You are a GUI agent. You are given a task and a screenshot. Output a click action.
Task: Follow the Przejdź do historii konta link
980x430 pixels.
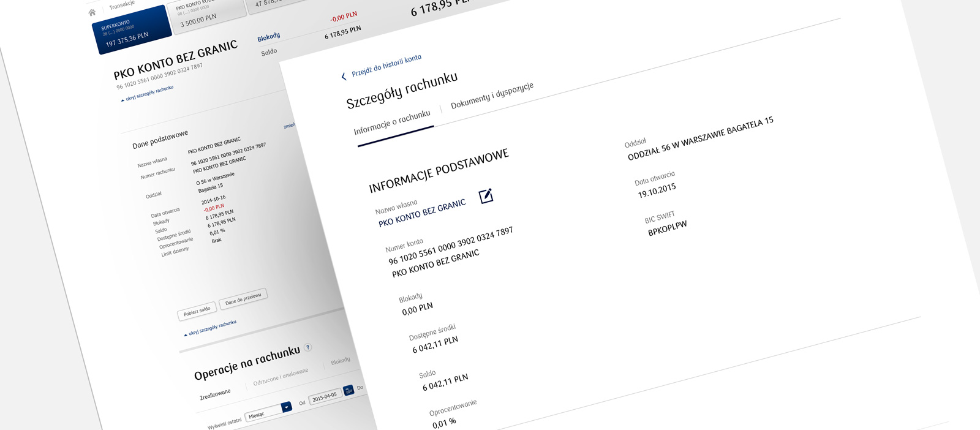tap(386, 65)
